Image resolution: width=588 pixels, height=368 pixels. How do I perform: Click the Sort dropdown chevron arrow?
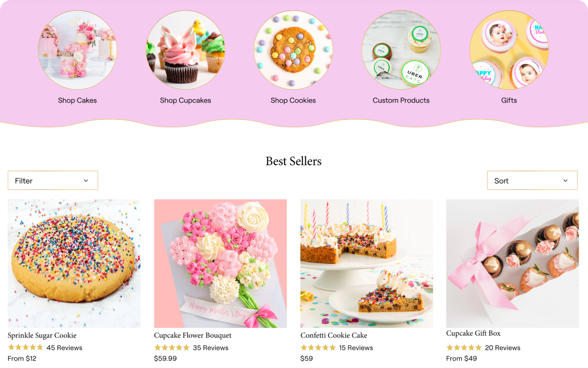(565, 181)
